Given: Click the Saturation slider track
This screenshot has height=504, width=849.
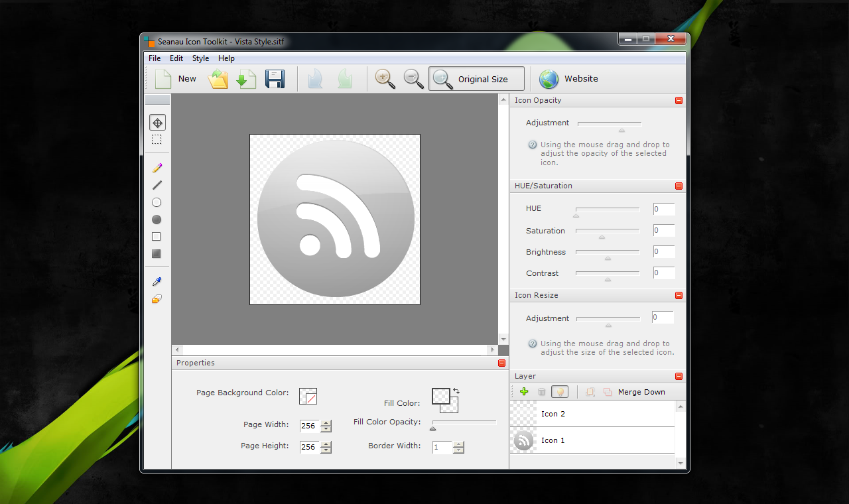Looking at the screenshot, I should click(608, 231).
